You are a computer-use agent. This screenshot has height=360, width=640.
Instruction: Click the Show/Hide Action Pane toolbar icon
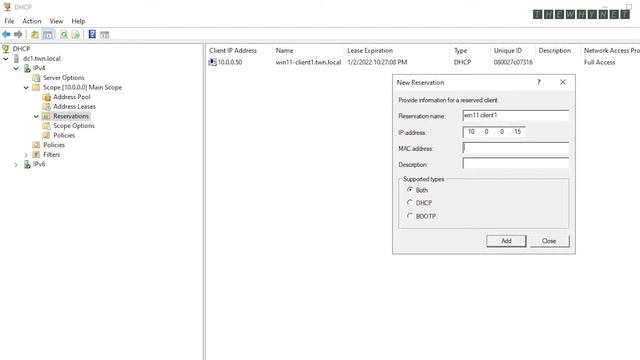coord(104,35)
